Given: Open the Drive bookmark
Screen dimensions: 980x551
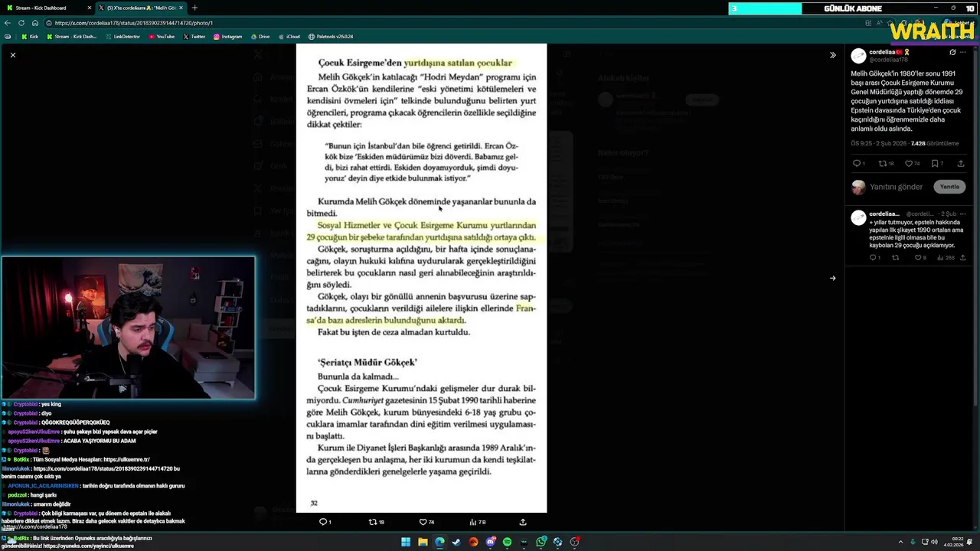Looking at the screenshot, I should 260,37.
